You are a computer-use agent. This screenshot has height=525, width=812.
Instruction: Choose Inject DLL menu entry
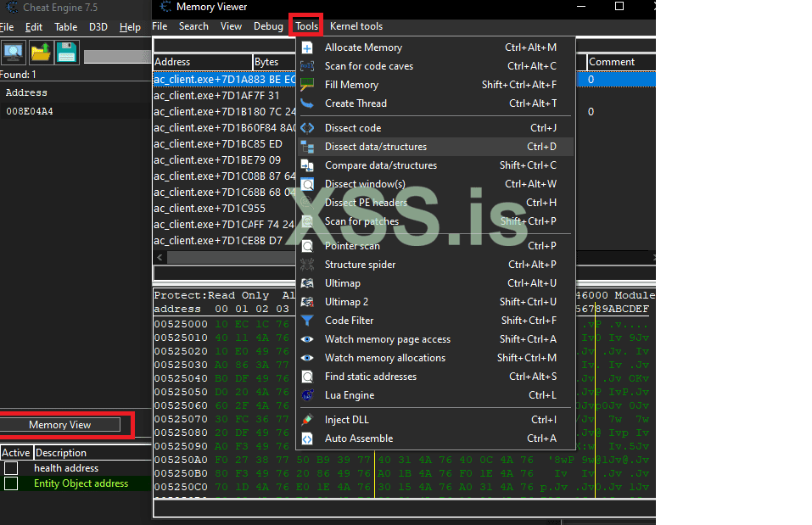pyautogui.click(x=435, y=420)
